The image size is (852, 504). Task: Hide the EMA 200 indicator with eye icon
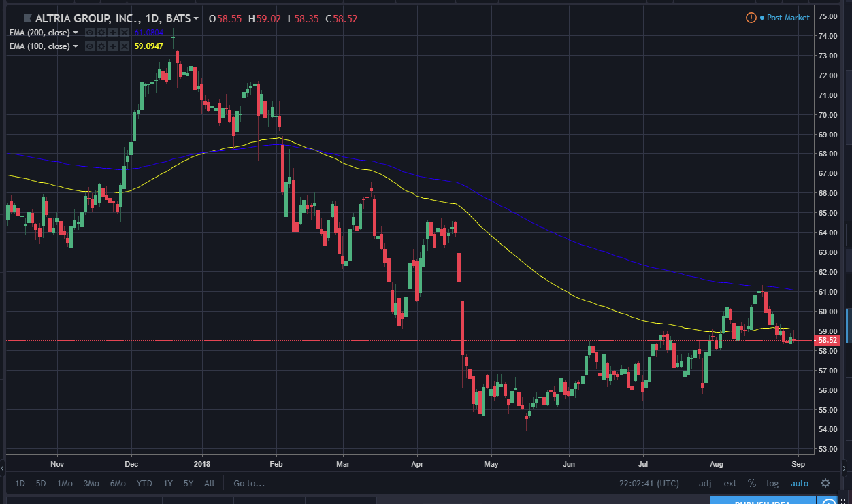click(90, 33)
